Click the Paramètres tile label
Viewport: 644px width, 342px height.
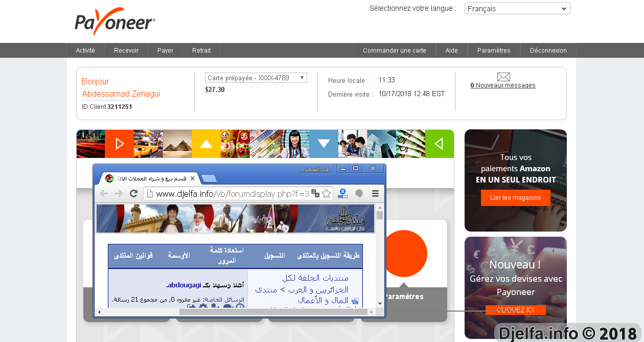click(x=404, y=297)
